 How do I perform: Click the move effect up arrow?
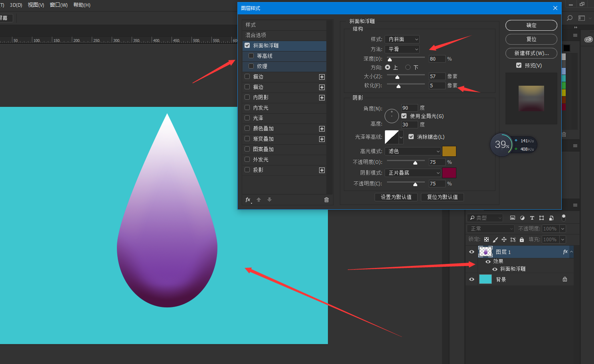tap(259, 200)
